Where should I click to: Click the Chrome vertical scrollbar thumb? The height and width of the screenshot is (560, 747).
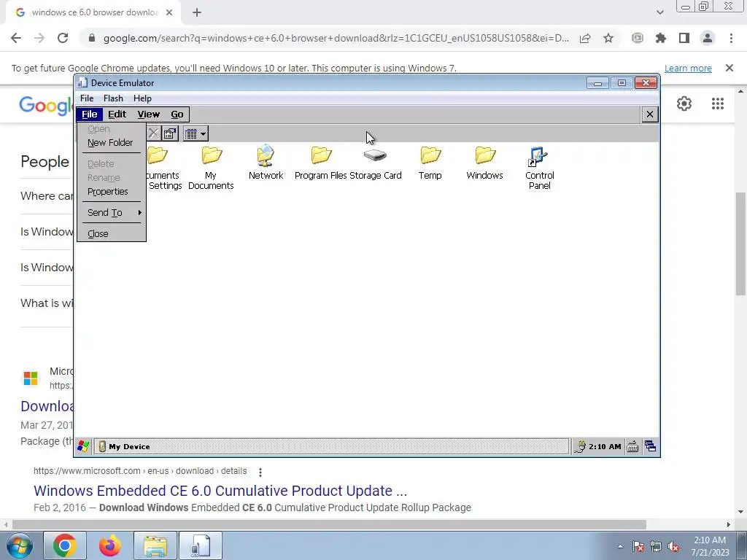coord(740,244)
